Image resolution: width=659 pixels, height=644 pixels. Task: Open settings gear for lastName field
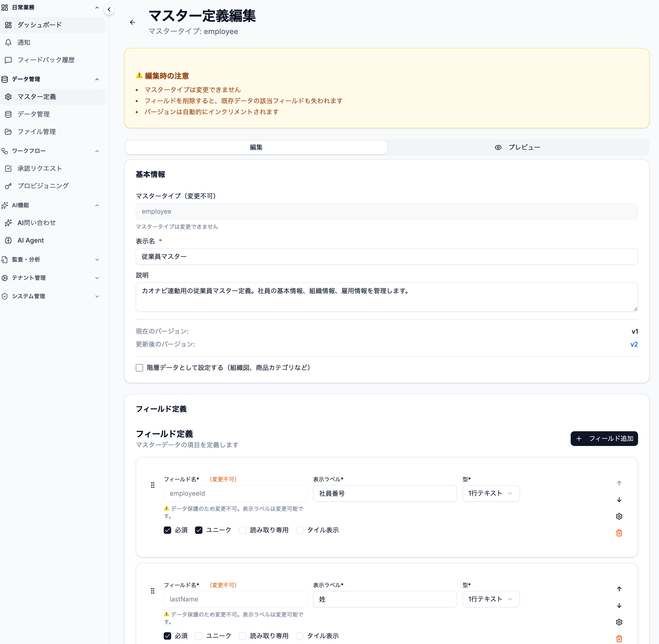(619, 622)
